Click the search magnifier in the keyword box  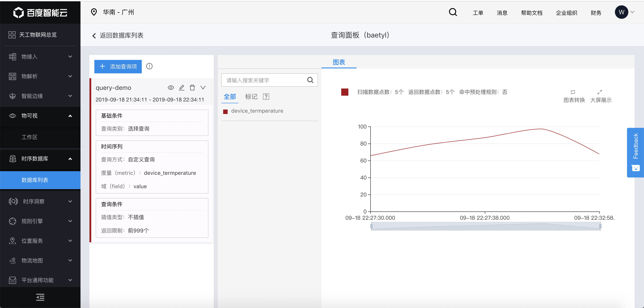pos(310,80)
